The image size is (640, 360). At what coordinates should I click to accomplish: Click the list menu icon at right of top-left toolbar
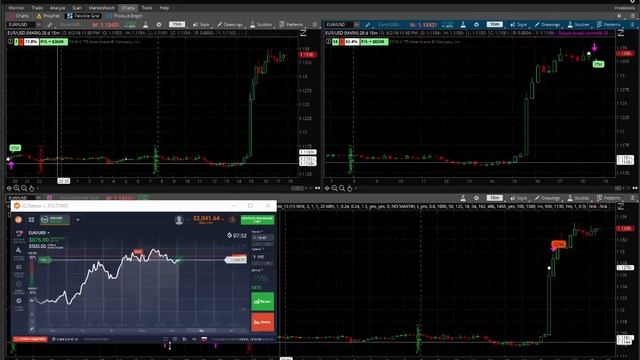[315, 24]
